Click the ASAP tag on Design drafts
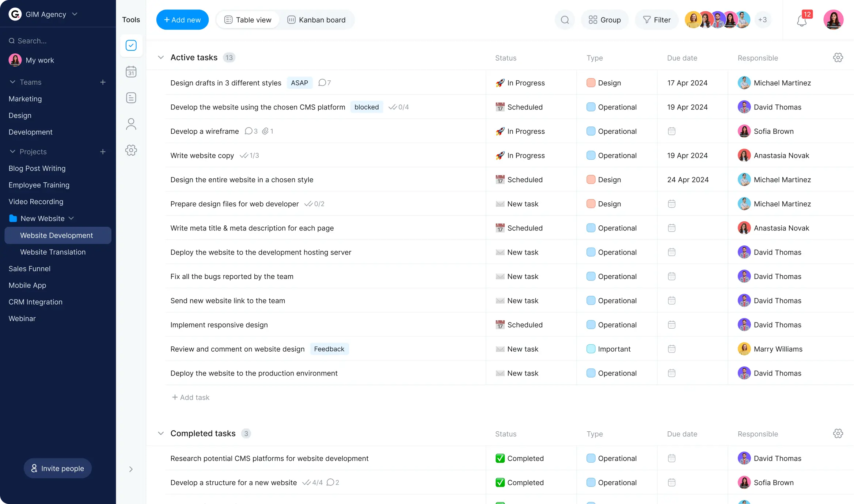The image size is (854, 504). (300, 83)
